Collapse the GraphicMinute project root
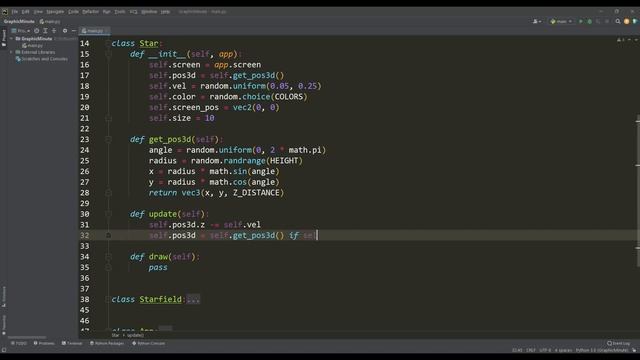This screenshot has width=640, height=360. coord(11,39)
